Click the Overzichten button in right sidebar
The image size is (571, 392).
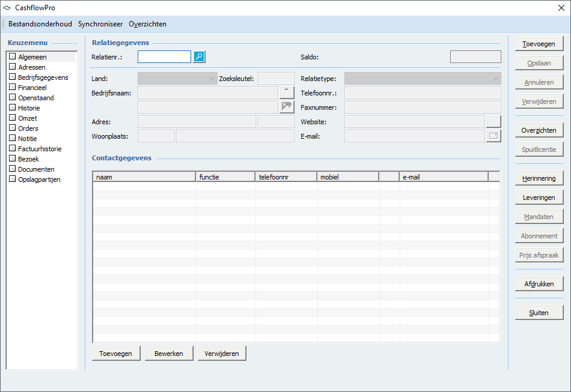[539, 130]
